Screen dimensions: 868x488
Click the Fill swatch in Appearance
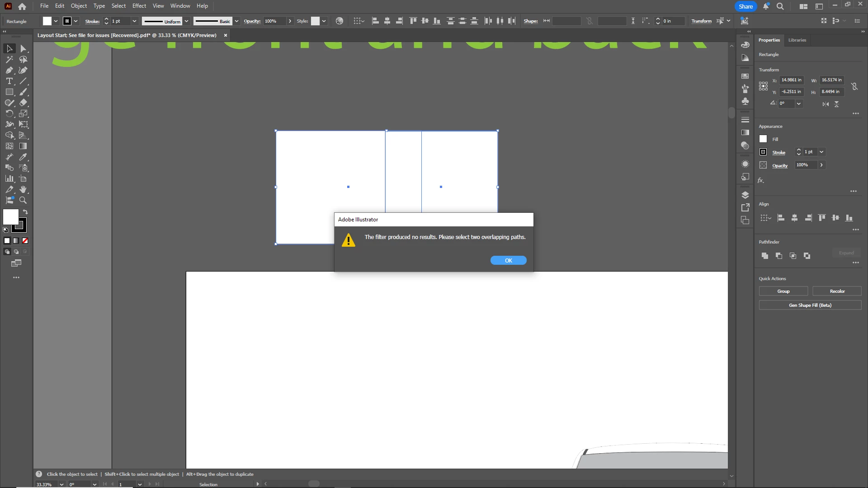pos(763,139)
